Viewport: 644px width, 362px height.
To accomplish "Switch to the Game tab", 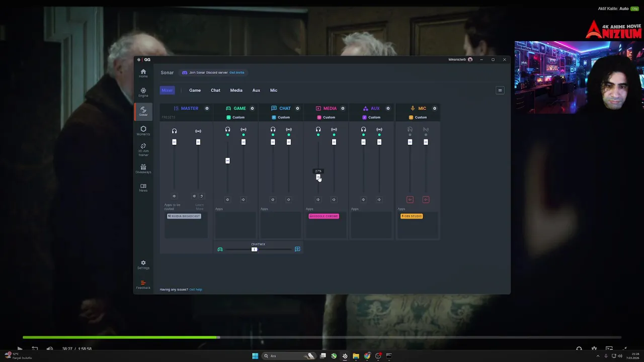I will (195, 90).
